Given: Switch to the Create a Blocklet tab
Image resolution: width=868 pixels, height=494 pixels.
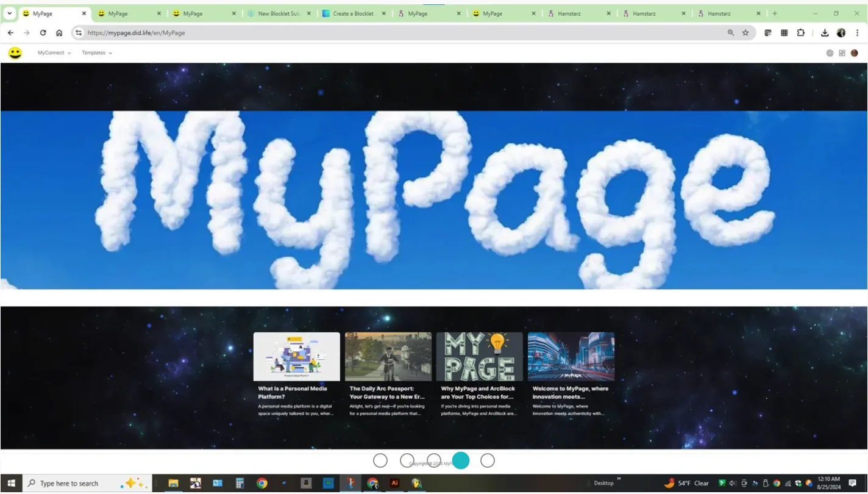Looking at the screenshot, I should point(354,13).
